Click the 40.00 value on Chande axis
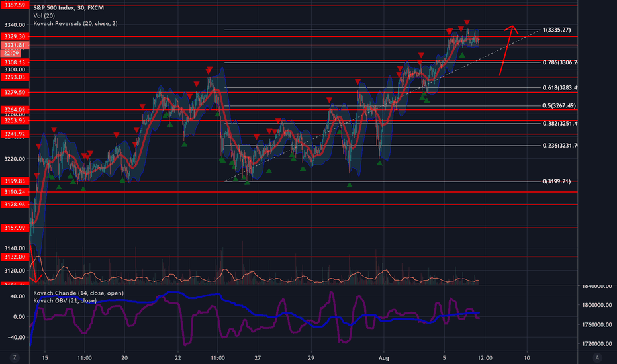 [17, 296]
